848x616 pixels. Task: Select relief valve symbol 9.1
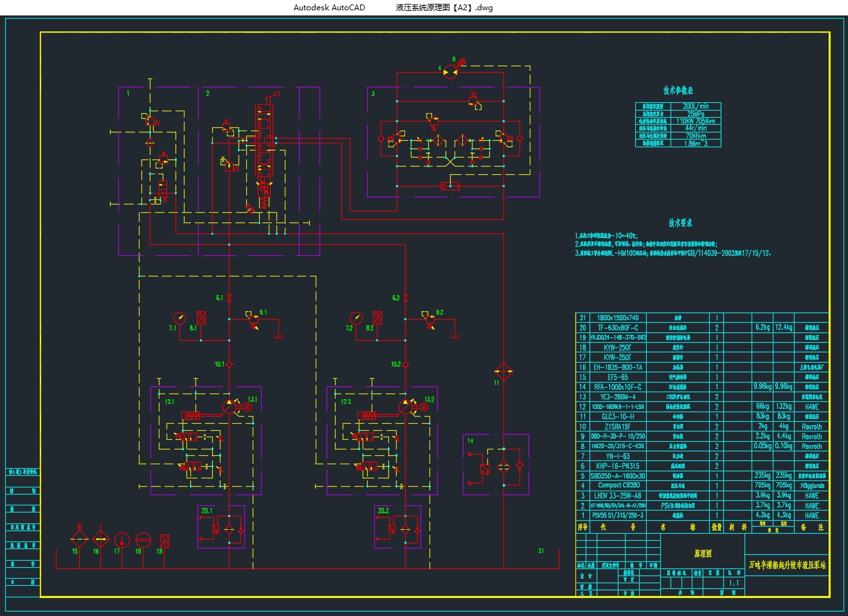coord(253,321)
